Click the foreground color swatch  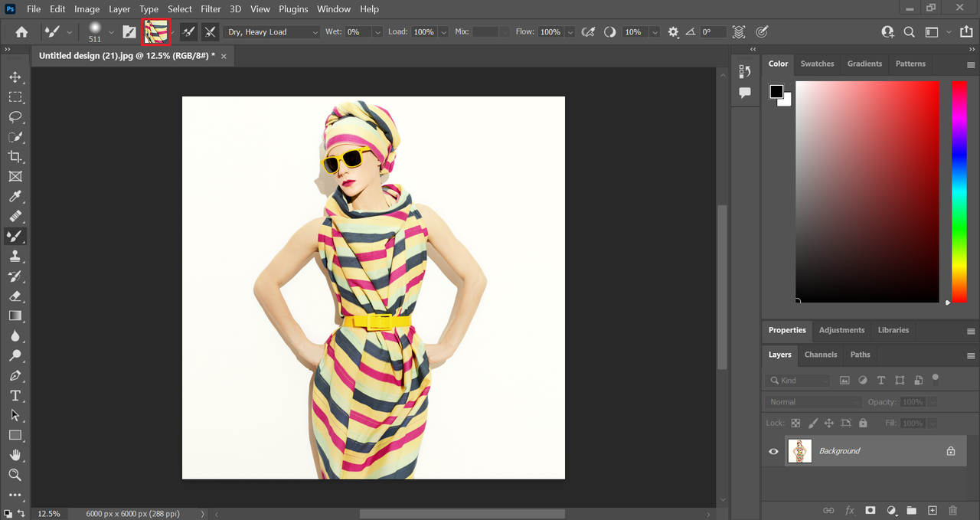click(x=776, y=92)
